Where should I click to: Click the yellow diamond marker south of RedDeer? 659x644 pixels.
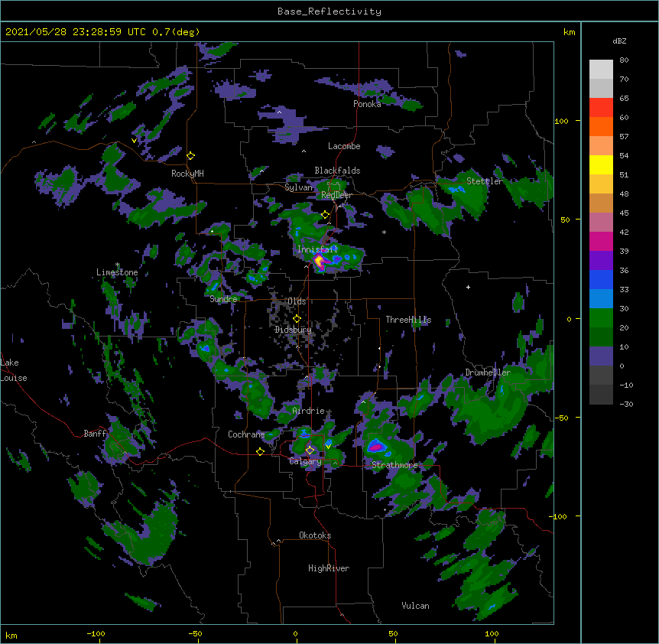(x=326, y=214)
